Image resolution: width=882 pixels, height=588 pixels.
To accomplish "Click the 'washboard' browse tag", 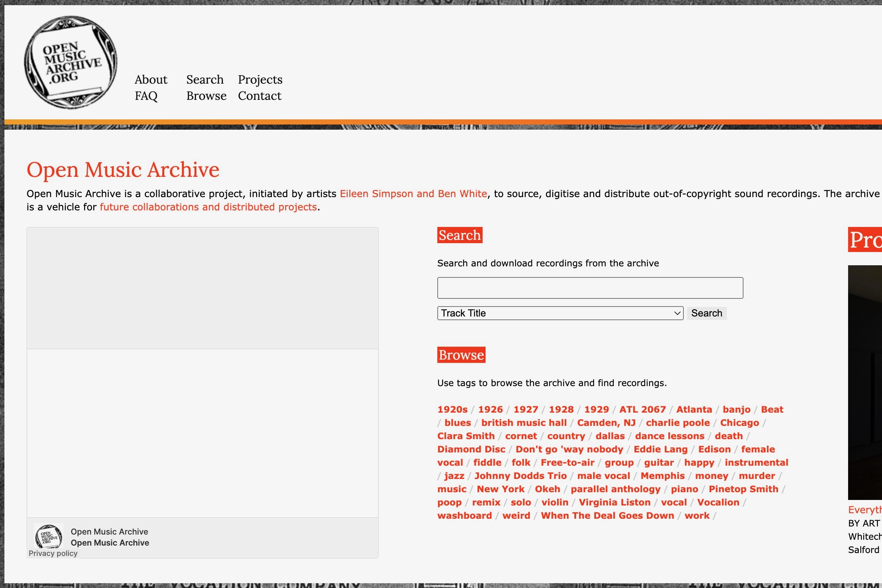I will pyautogui.click(x=464, y=515).
